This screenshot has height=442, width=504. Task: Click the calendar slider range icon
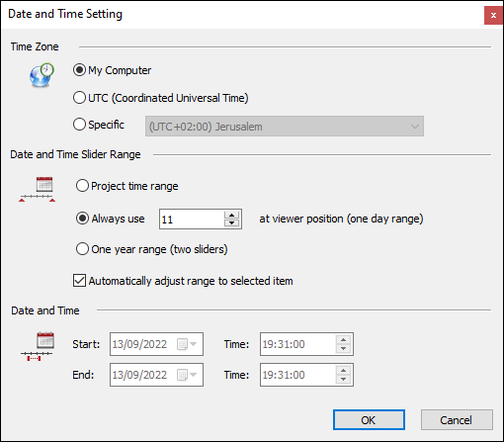point(38,189)
